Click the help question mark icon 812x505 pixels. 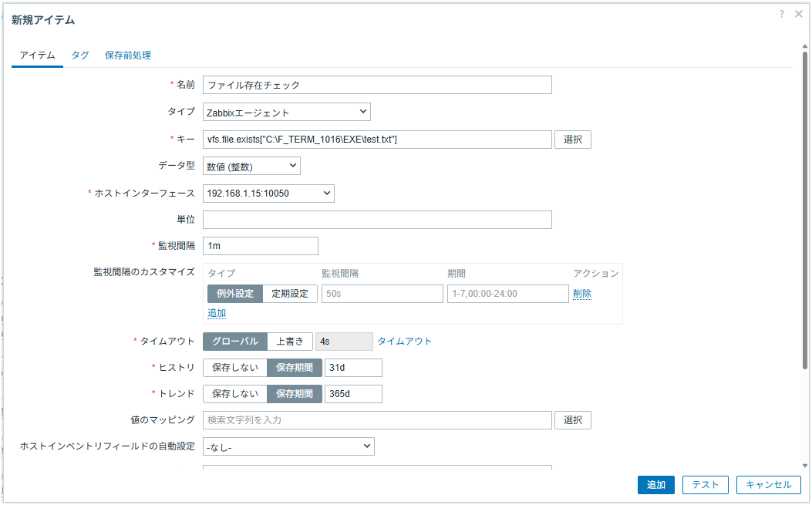point(782,14)
